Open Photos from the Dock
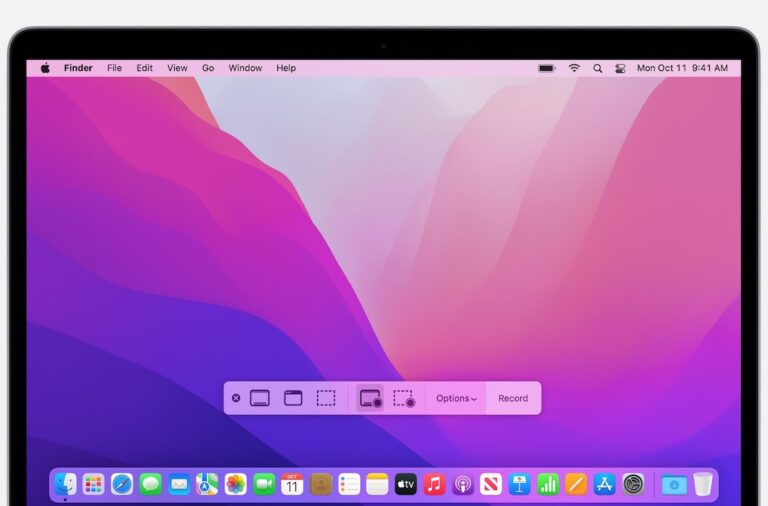This screenshot has height=506, width=768. (236, 484)
